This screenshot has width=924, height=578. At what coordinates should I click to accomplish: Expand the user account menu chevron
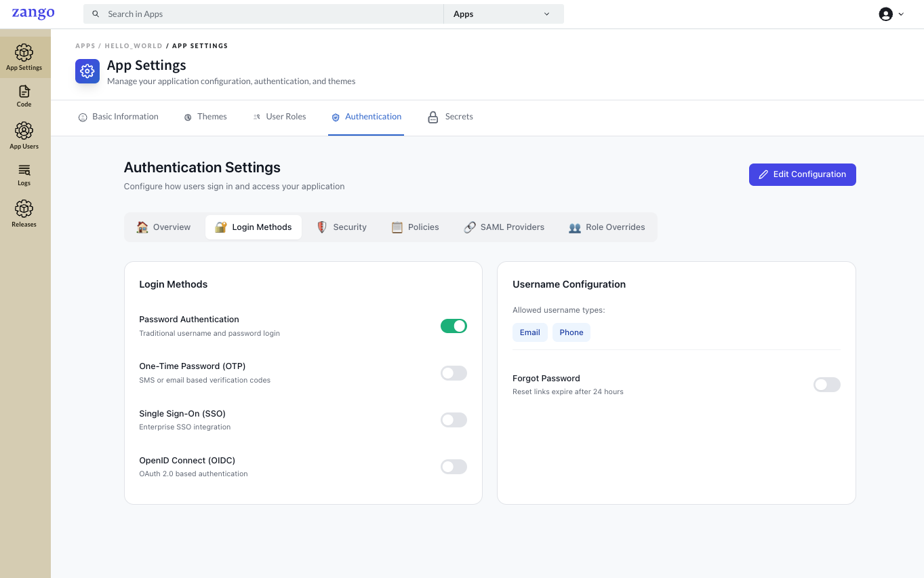point(901,14)
